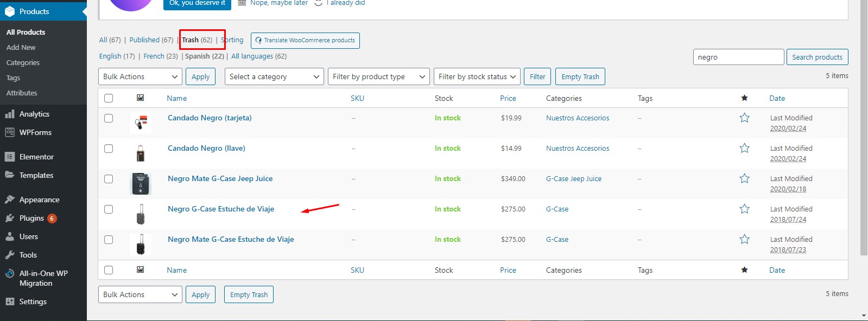The width and height of the screenshot is (868, 321).
Task: Open the Nuestros Accesorios category for Candado Negro (tarjeta)
Action: pos(578,118)
